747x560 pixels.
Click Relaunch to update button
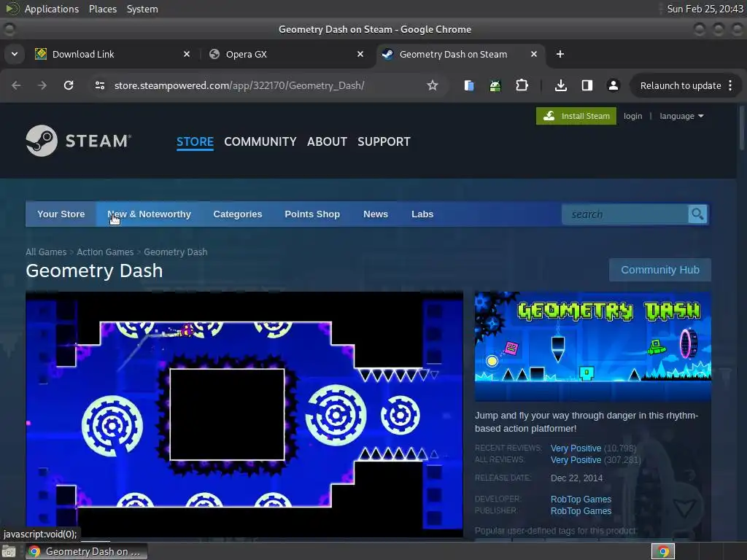coord(681,86)
